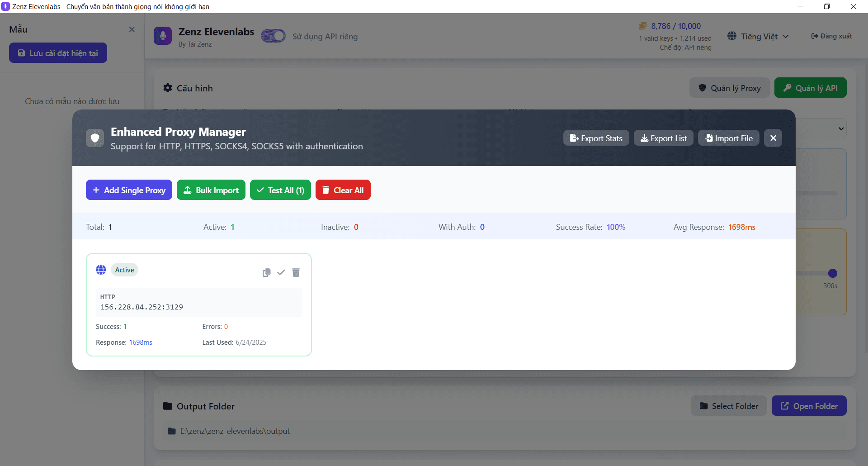Open Quản lý Proxy manager
This screenshot has width=868, height=466.
tap(729, 88)
